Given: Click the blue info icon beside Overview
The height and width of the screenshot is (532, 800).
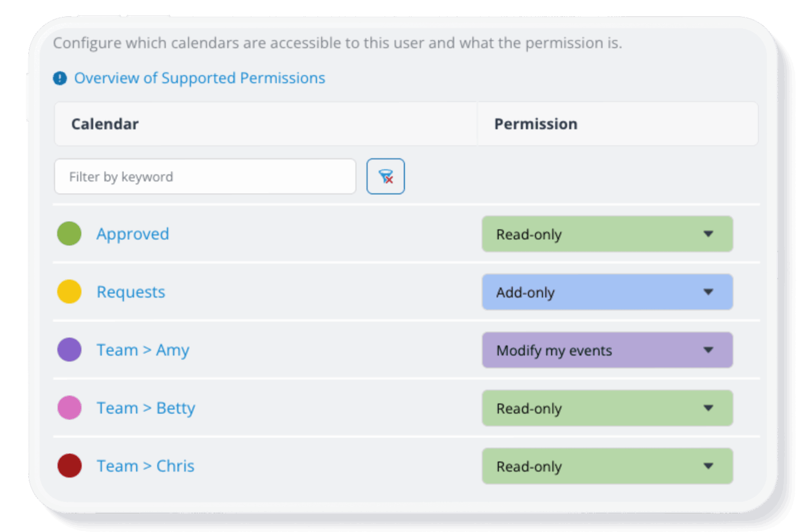Looking at the screenshot, I should pos(60,78).
